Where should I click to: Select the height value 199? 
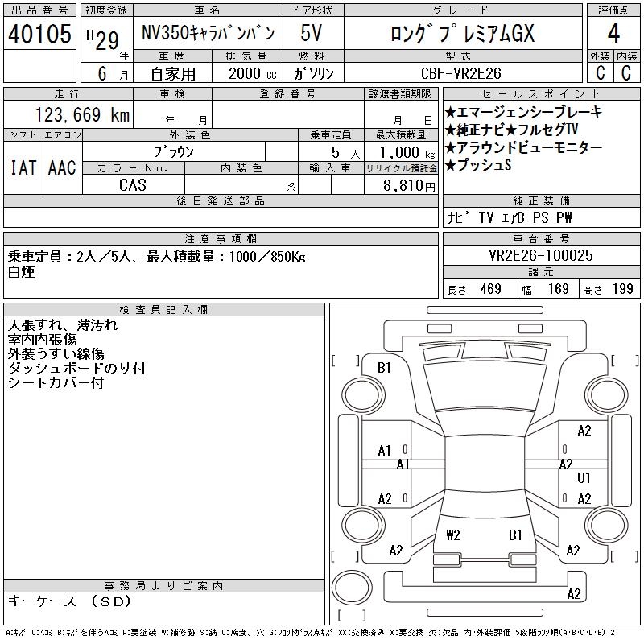pyautogui.click(x=622, y=289)
